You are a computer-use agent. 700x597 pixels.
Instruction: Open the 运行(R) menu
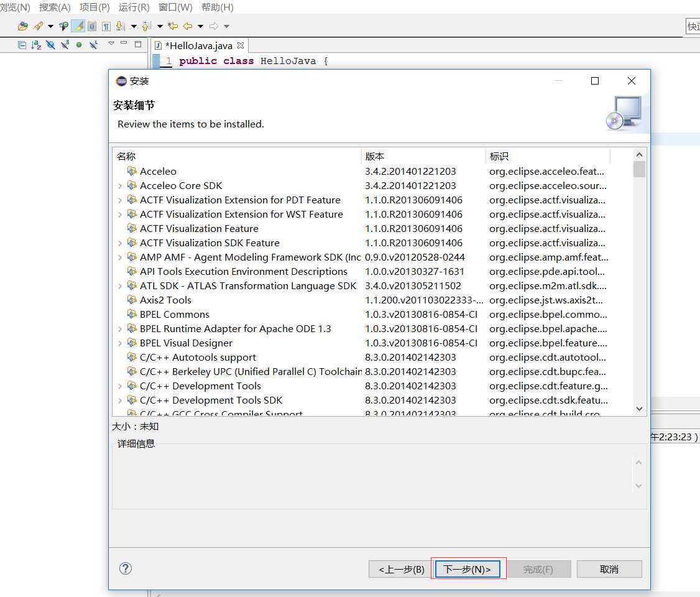[x=134, y=7]
